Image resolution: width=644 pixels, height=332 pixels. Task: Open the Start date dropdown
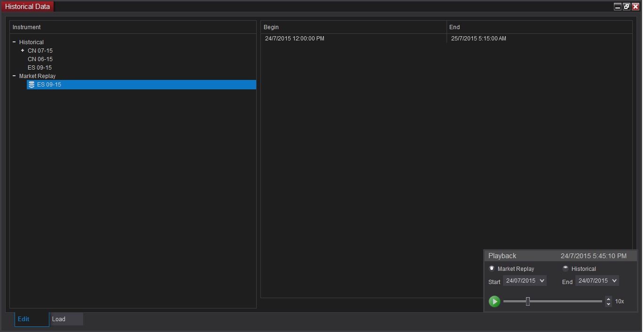click(x=525, y=281)
